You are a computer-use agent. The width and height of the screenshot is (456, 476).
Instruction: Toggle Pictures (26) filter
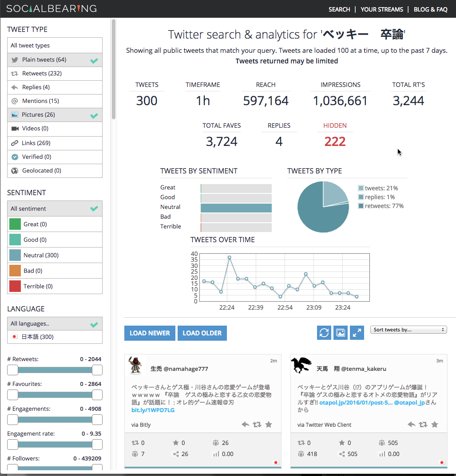55,115
